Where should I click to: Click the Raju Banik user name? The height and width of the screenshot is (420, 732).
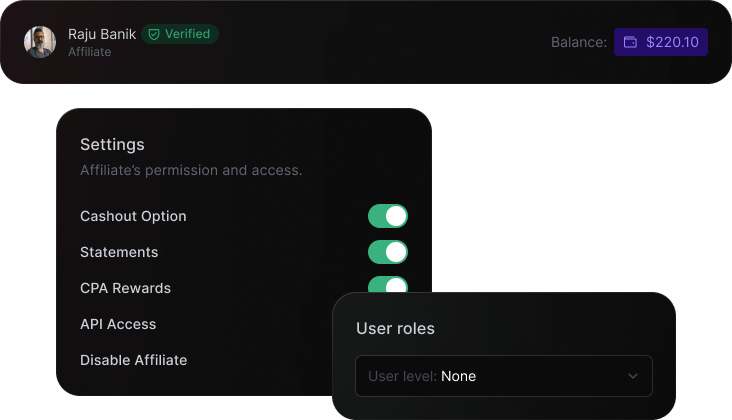point(102,34)
